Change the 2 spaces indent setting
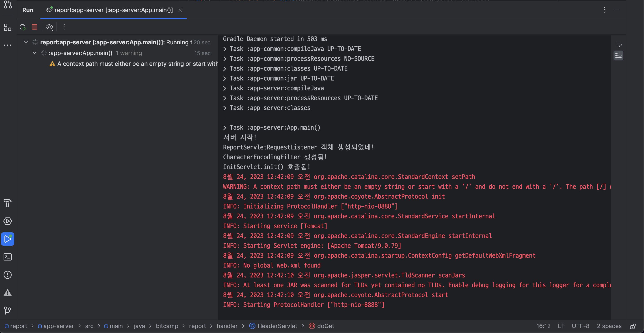644x333 pixels. tap(609, 326)
